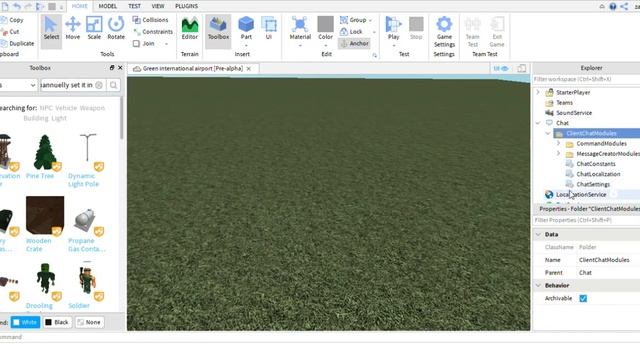Open the HOME ribbon tab

click(x=80, y=6)
